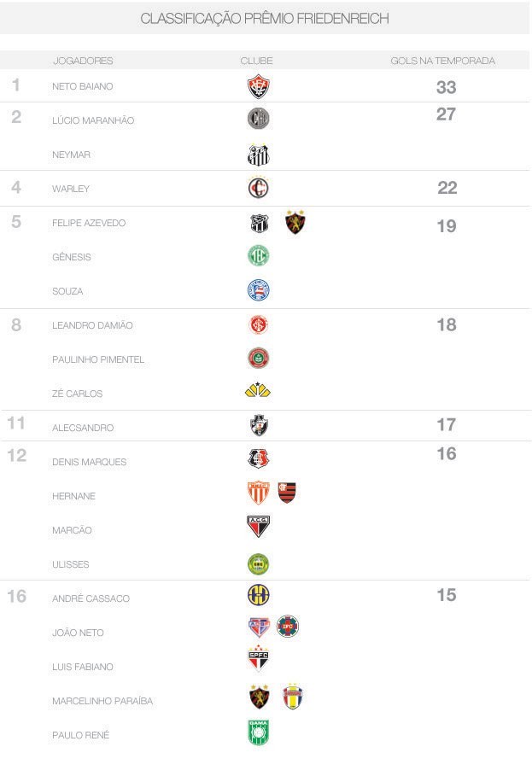
Task: Click the Jogadores column header
Action: point(83,61)
